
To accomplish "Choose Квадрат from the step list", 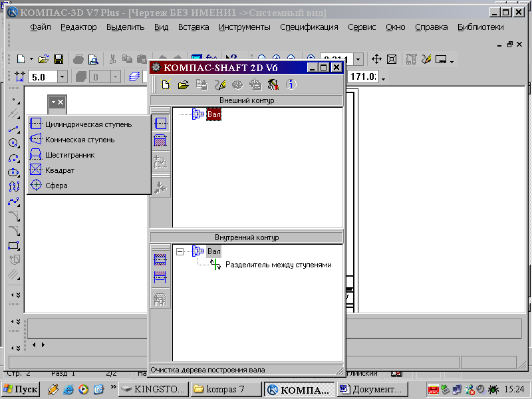I will 89,170.
